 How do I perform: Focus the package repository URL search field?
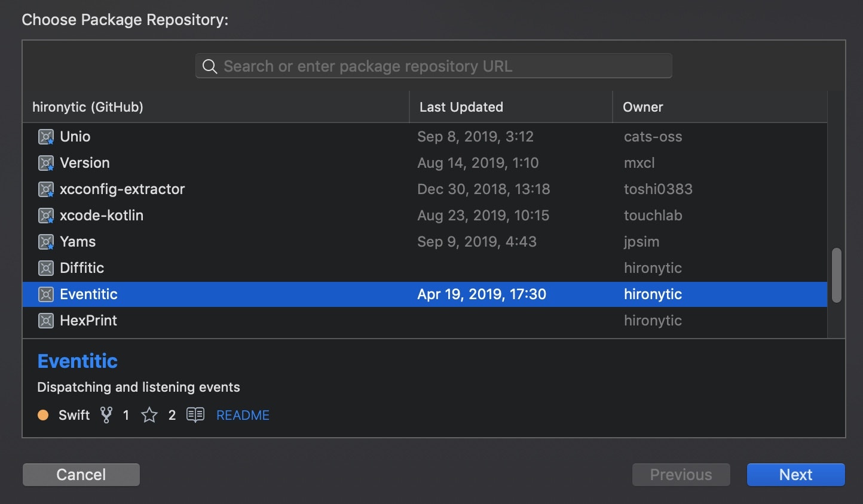[434, 66]
